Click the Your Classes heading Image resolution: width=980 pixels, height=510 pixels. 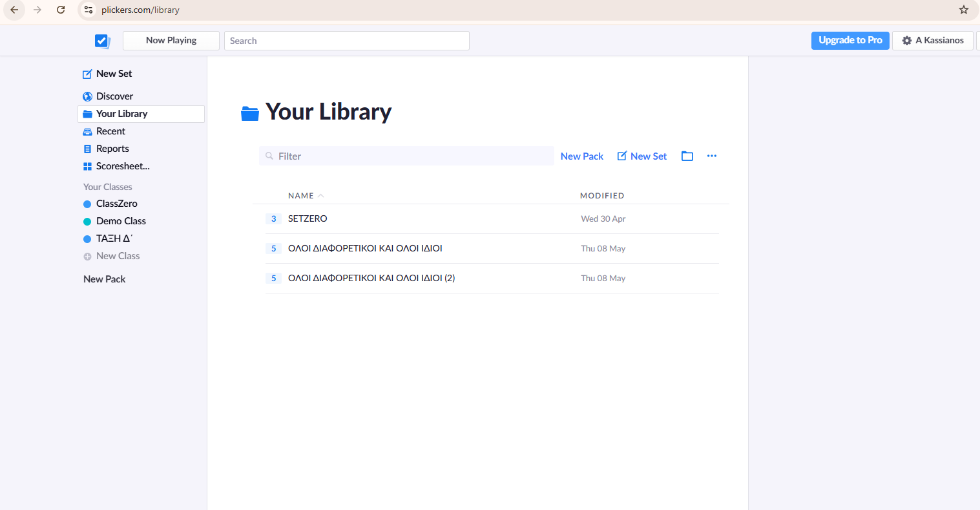pyautogui.click(x=107, y=187)
